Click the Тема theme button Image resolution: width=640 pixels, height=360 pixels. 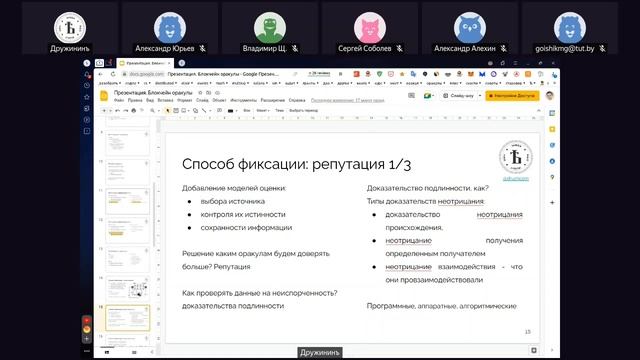point(279,111)
